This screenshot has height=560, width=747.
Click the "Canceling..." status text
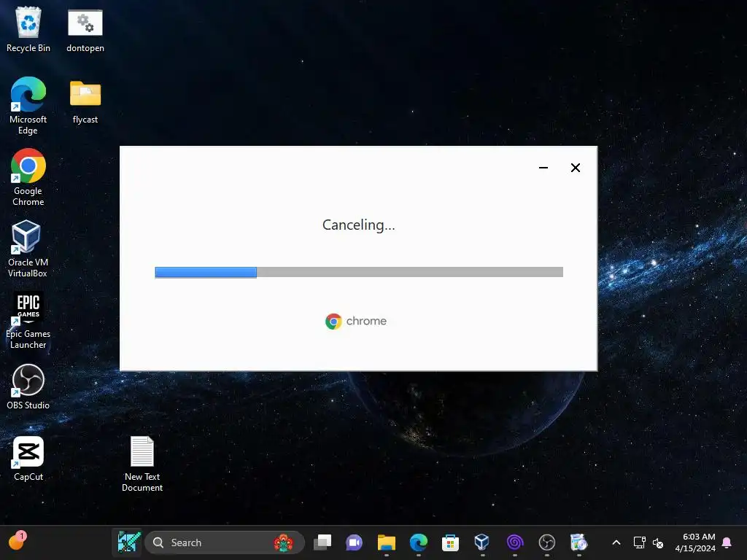click(x=359, y=225)
